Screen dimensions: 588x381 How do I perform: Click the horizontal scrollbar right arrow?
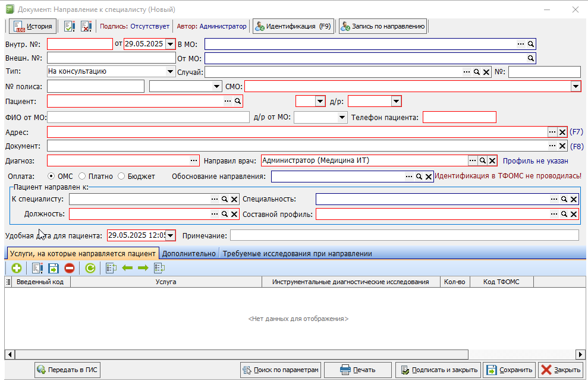coord(580,354)
